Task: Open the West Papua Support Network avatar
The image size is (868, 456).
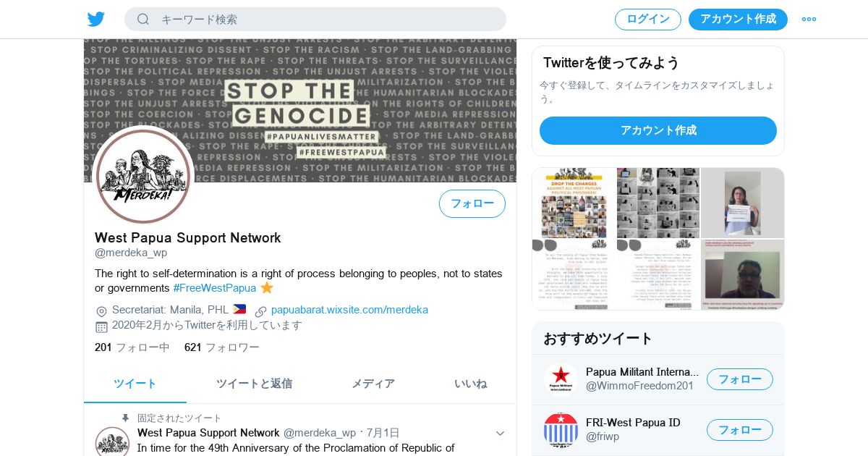Action: tap(143, 176)
